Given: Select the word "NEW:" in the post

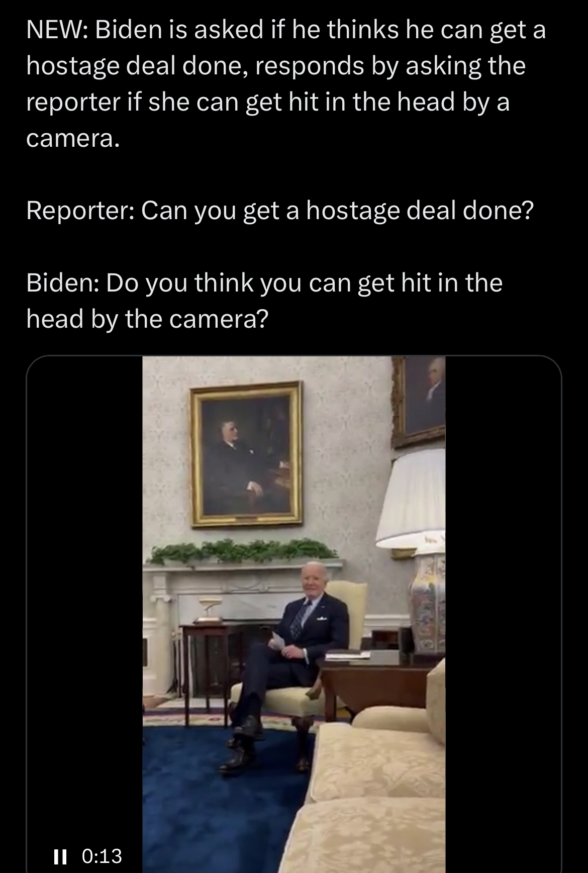Looking at the screenshot, I should [x=56, y=30].
